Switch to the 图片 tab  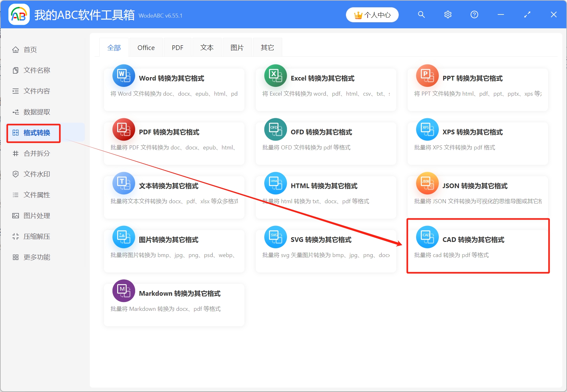[x=237, y=47]
